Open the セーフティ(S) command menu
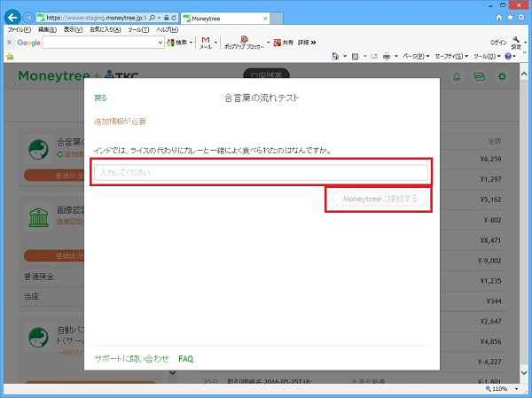Screen dimensions: 532x398 tap(451, 57)
